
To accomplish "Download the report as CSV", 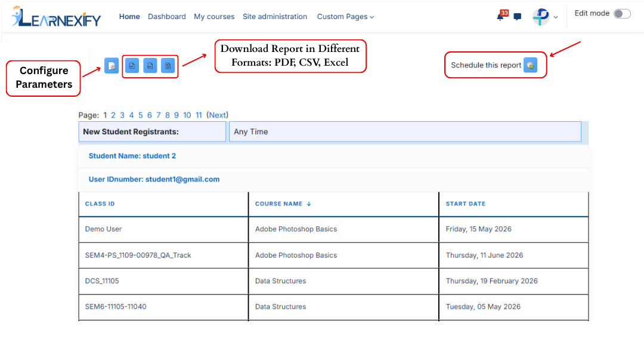I will click(x=150, y=65).
